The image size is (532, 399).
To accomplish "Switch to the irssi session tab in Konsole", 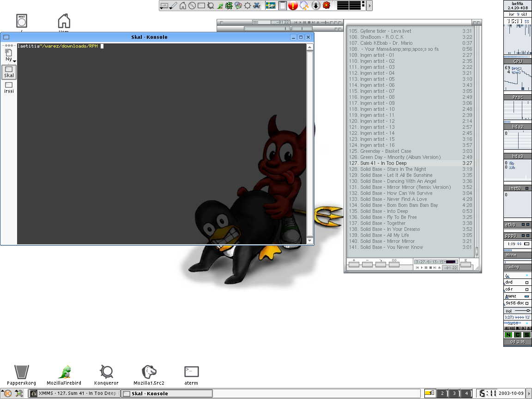I will pos(9,88).
